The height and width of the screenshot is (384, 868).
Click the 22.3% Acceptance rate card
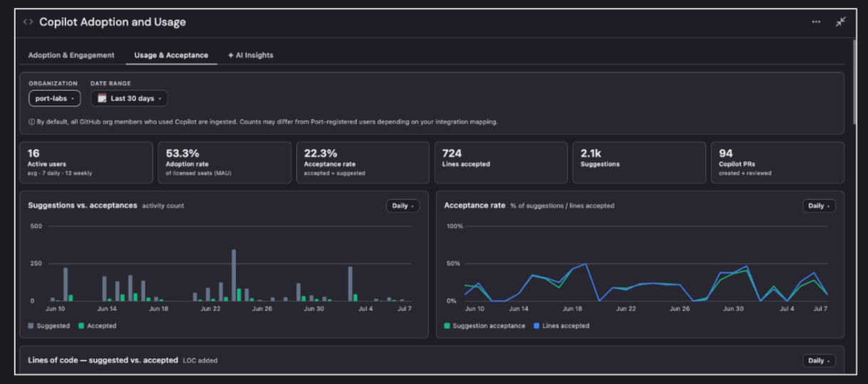tap(363, 162)
